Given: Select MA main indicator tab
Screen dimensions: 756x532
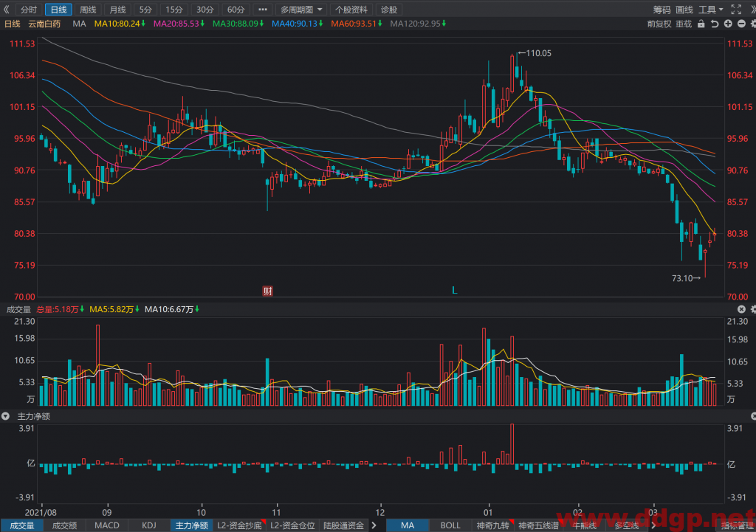Looking at the screenshot, I should point(408,525).
